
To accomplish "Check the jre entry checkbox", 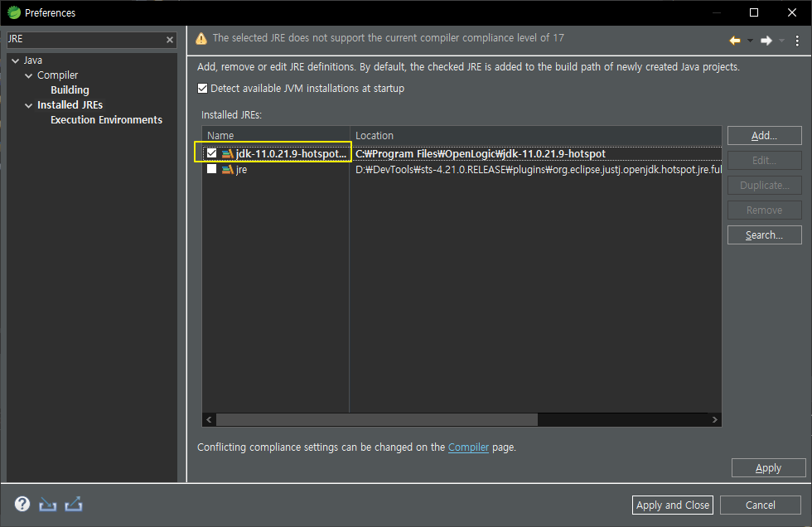I will coord(211,169).
